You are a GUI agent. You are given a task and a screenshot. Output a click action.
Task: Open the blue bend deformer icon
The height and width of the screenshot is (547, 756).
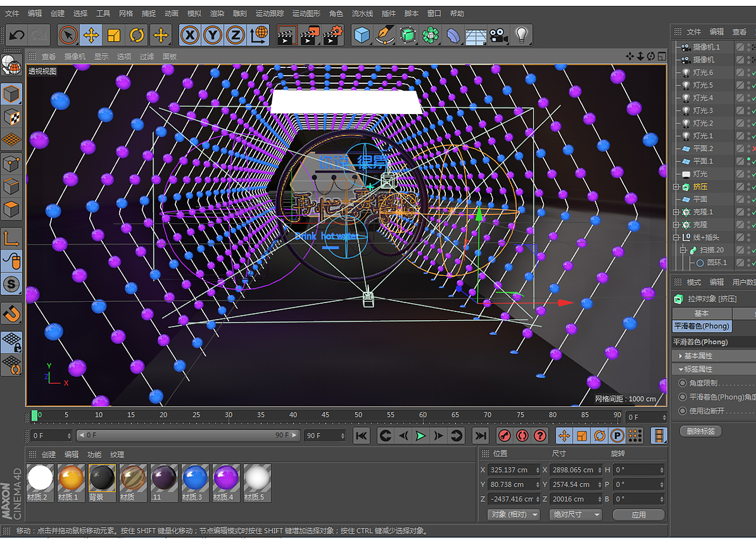pyautogui.click(x=453, y=35)
